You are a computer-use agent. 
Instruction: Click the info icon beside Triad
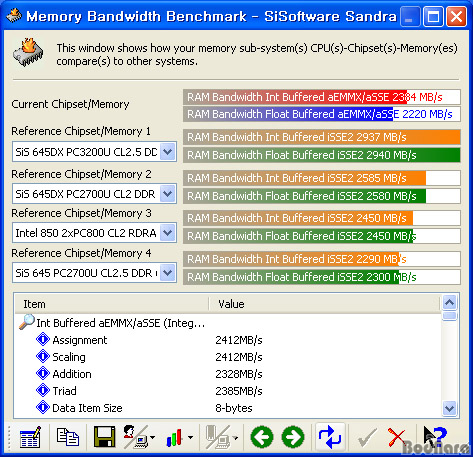[x=43, y=390]
